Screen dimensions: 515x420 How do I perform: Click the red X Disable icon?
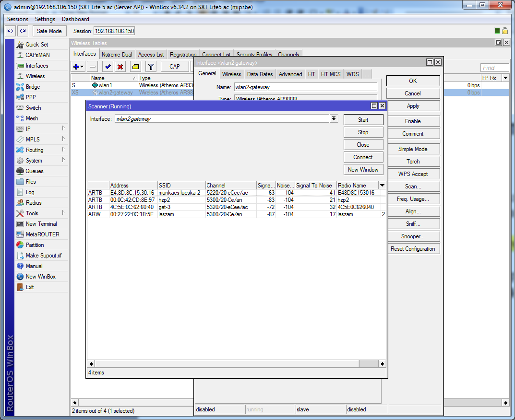[120, 67]
